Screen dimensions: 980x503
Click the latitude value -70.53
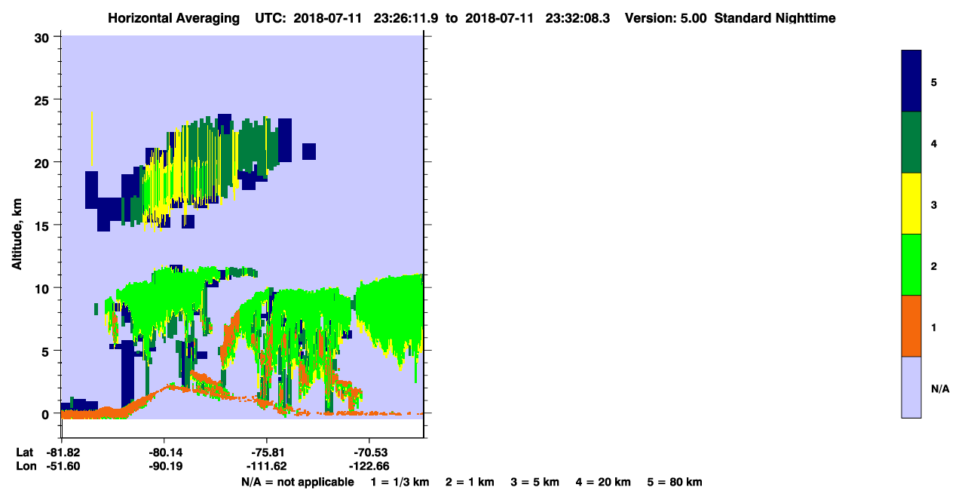pyautogui.click(x=369, y=452)
